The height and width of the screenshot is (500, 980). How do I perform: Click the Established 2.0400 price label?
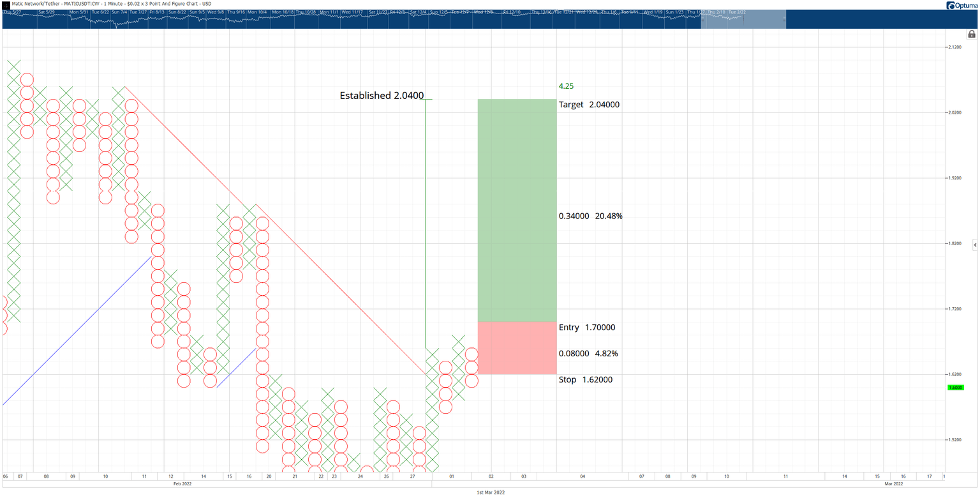[x=382, y=96]
